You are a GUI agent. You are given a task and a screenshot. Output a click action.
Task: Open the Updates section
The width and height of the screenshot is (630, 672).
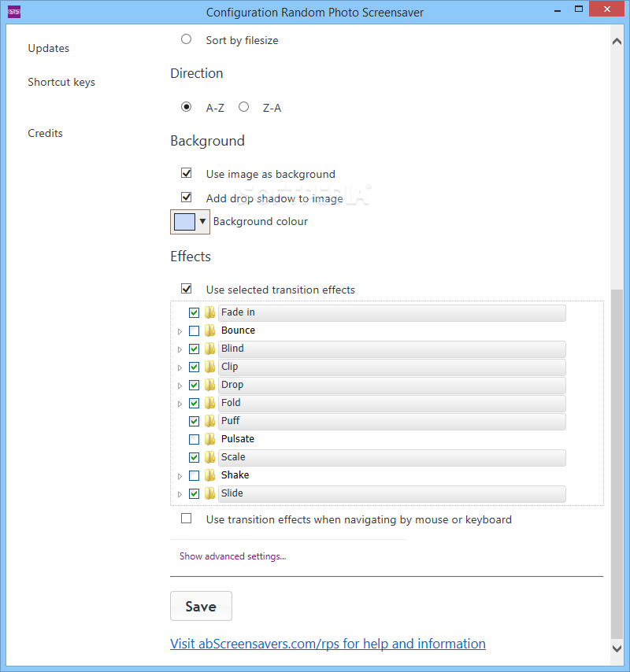[49, 49]
